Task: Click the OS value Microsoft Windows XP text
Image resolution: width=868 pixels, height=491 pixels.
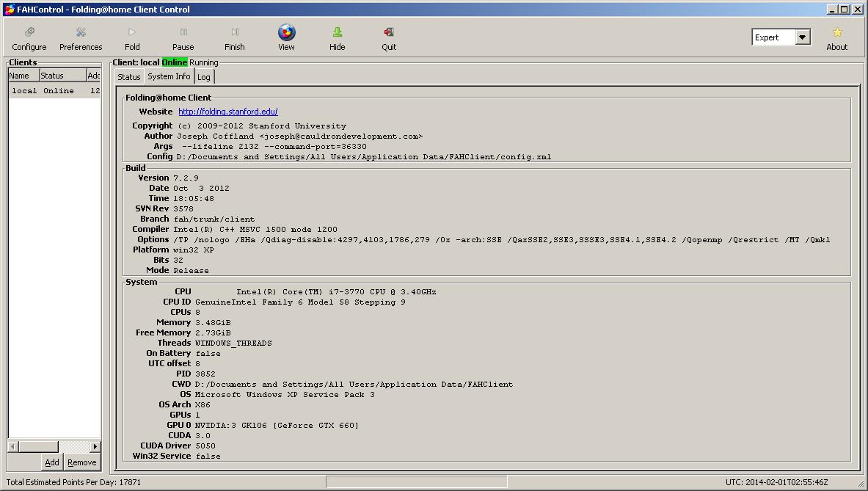Action: pyautogui.click(x=285, y=395)
